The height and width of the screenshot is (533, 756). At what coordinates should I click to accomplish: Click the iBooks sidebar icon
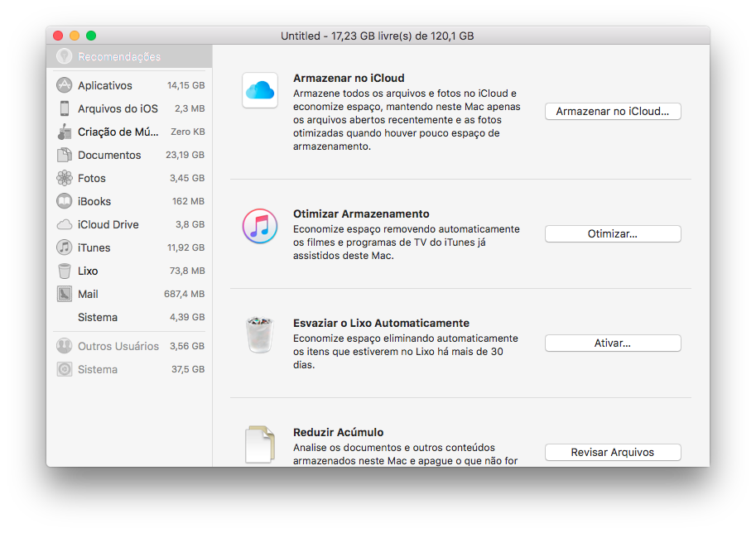[x=64, y=201]
